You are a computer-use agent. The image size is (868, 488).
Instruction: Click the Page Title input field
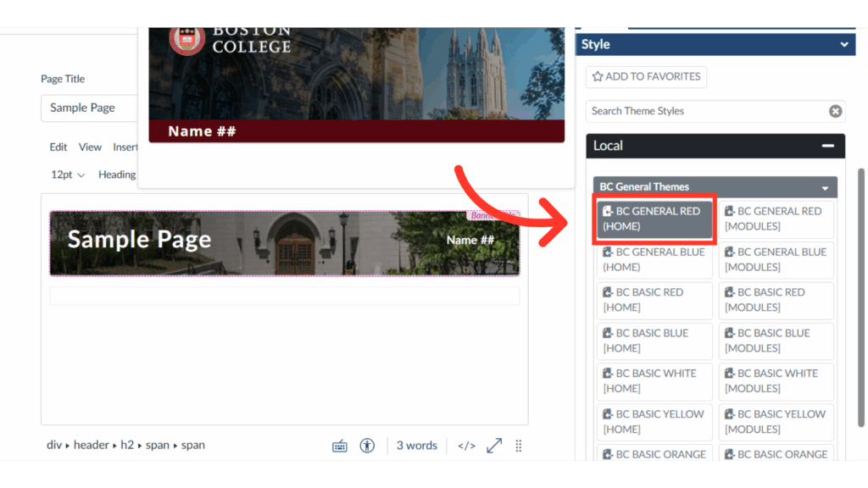pyautogui.click(x=89, y=108)
